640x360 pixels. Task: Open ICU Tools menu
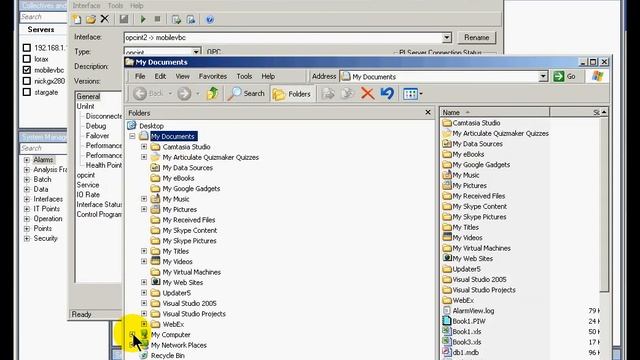115,6
